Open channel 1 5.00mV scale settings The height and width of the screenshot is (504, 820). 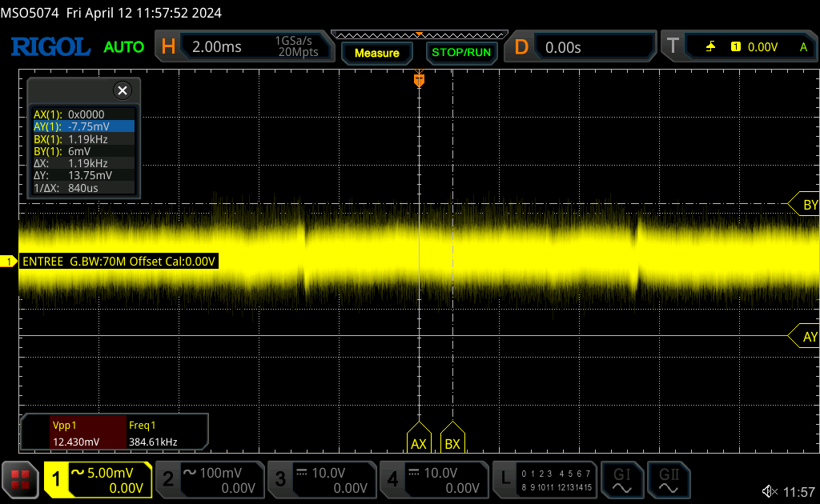point(110,479)
